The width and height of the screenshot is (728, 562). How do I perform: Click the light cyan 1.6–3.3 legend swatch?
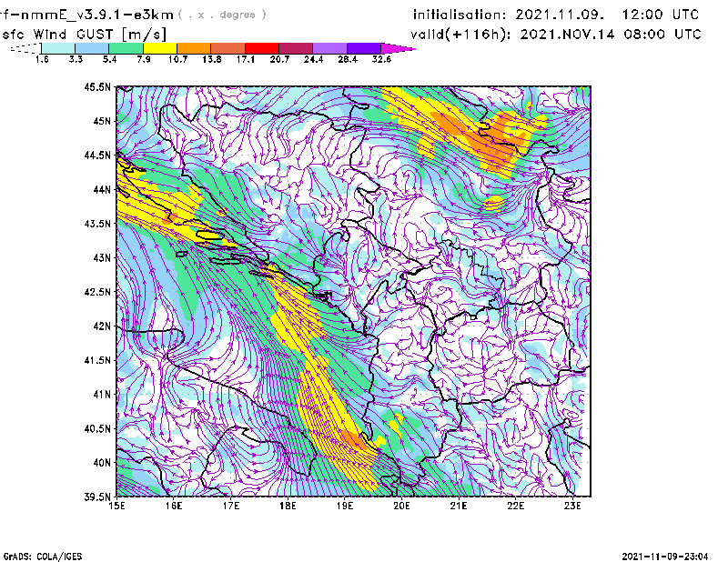point(58,48)
